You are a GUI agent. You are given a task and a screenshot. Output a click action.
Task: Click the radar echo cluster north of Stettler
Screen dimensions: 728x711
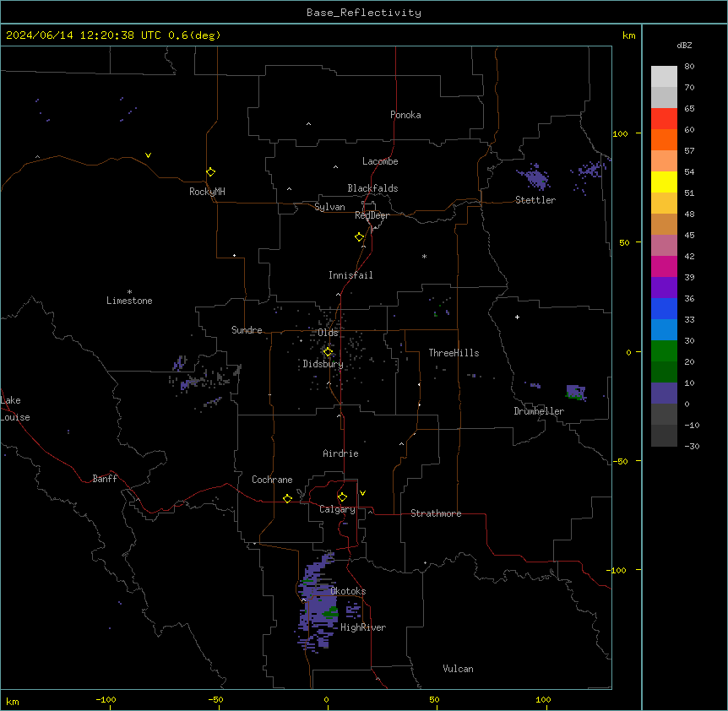(x=535, y=176)
